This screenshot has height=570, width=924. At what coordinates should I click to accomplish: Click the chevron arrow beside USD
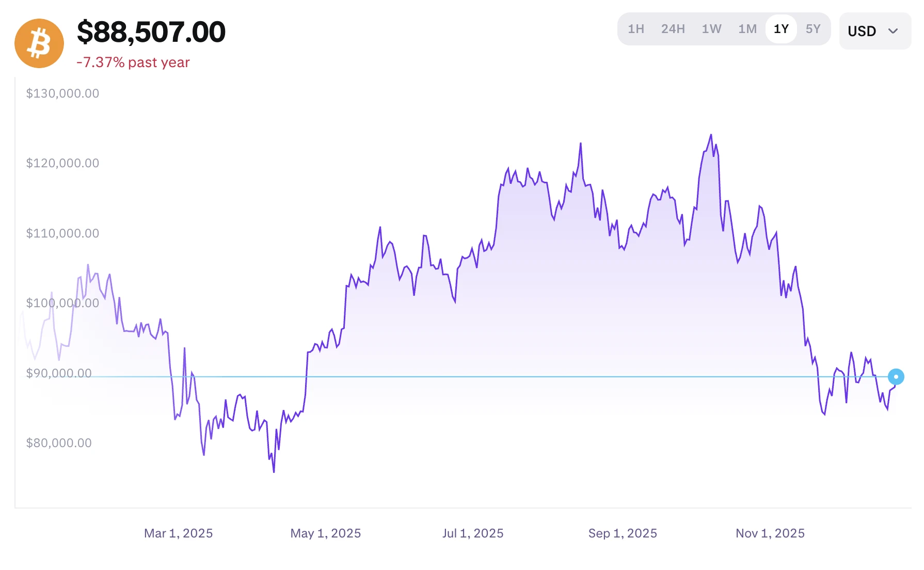coord(893,31)
